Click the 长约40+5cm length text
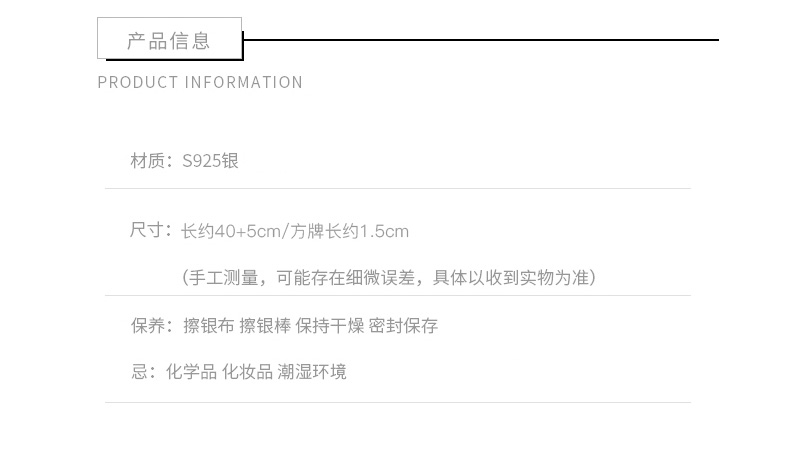The height and width of the screenshot is (467, 790). pos(230,232)
